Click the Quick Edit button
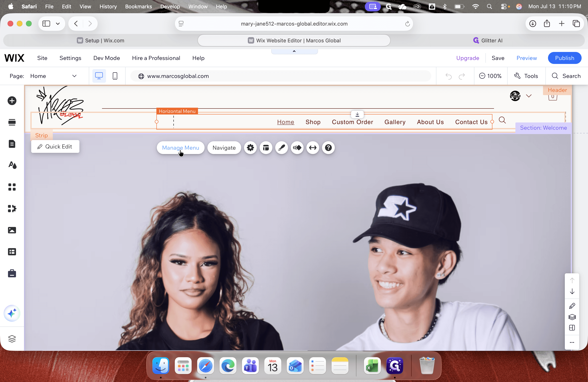The image size is (588, 382). tap(55, 147)
